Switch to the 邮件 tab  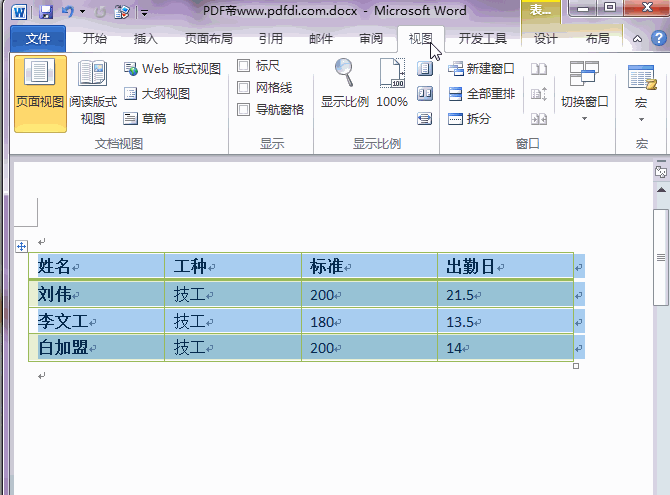tap(321, 39)
